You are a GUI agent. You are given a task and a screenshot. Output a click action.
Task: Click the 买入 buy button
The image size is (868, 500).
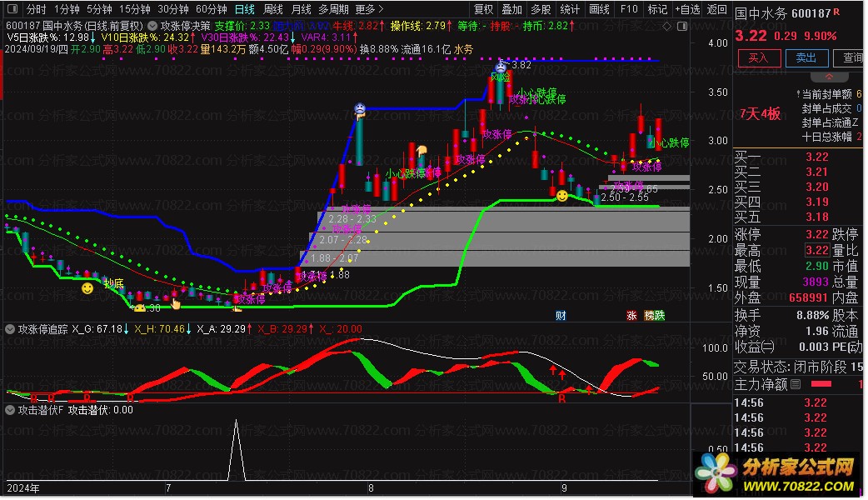click(758, 57)
